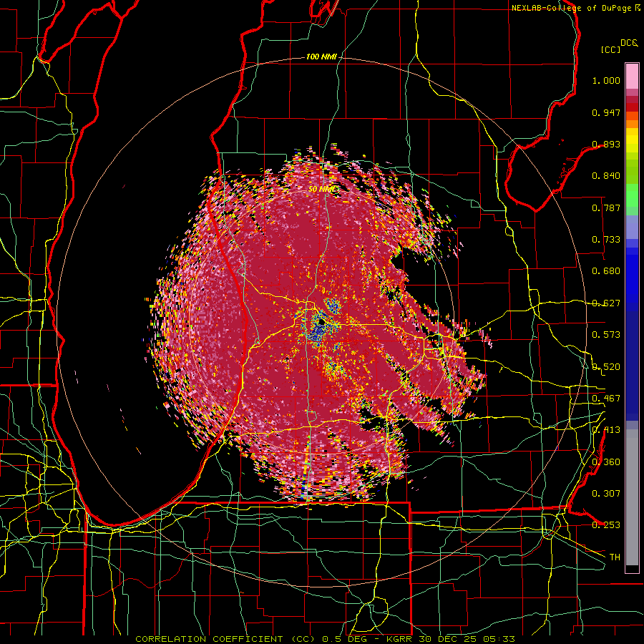Click the TH threshold label in legend
The height and width of the screenshot is (644, 644).
(x=615, y=557)
